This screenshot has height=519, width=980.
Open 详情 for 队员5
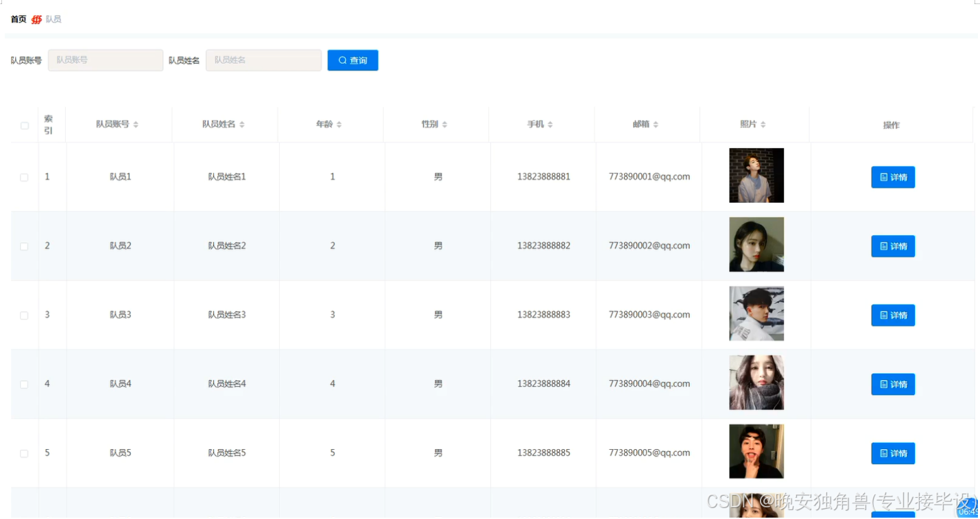(893, 453)
